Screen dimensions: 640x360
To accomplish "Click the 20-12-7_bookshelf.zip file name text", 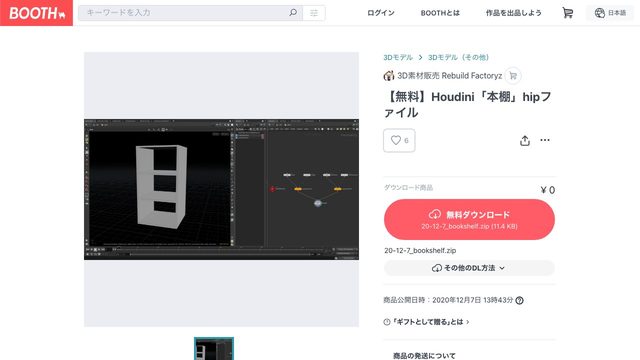I will pyautogui.click(x=420, y=250).
